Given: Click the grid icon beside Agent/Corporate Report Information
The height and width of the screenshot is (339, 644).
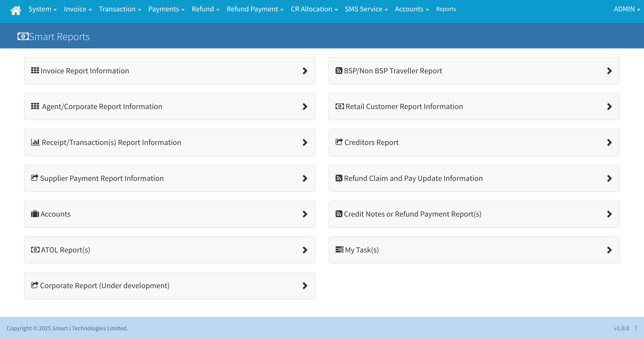Looking at the screenshot, I should 35,106.
